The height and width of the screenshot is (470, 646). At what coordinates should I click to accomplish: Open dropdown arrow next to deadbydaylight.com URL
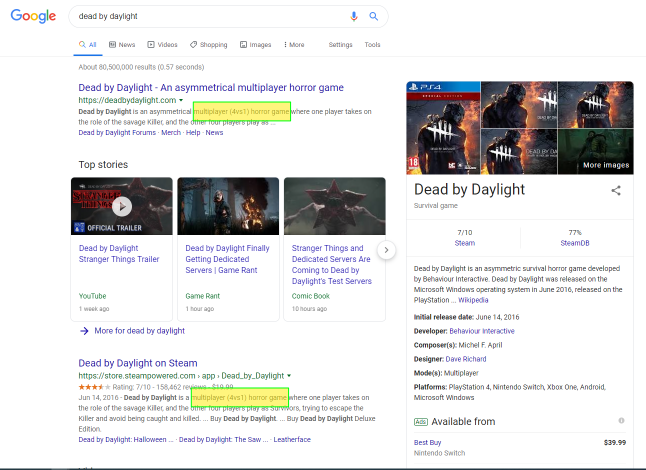coord(181,100)
